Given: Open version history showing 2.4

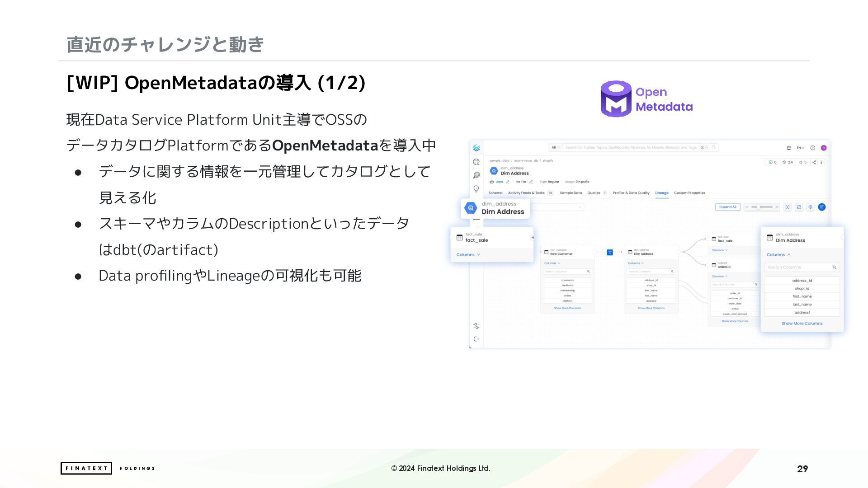Looking at the screenshot, I should coord(788,162).
